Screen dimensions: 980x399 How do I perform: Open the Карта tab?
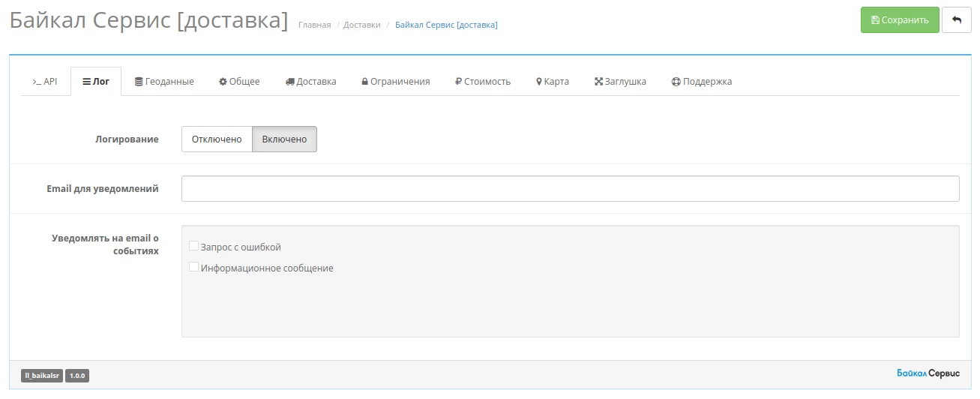[x=553, y=82]
